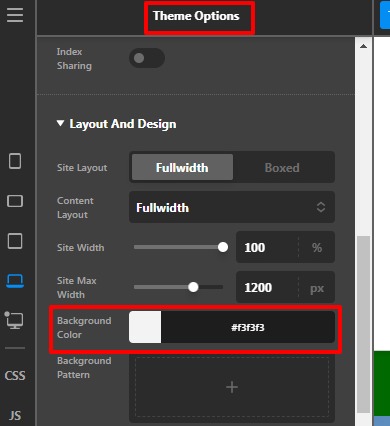
Task: Open the JS editor
Action: point(15,415)
